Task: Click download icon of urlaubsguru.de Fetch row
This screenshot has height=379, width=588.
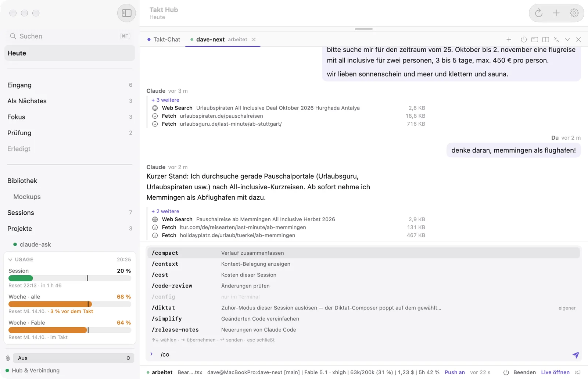Action: pyautogui.click(x=155, y=124)
